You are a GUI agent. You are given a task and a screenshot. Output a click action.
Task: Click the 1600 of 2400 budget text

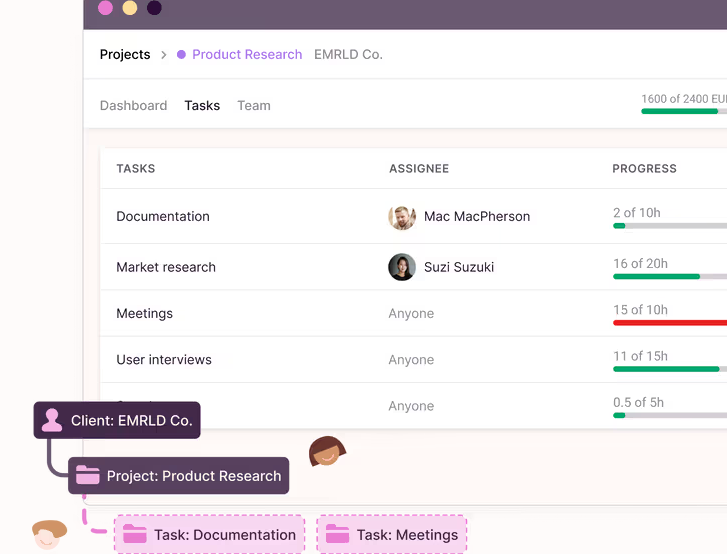pos(684,99)
